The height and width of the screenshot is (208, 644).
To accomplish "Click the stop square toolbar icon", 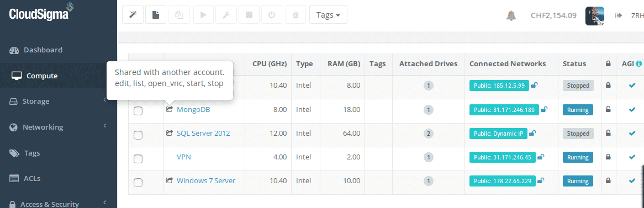I will point(249,15).
